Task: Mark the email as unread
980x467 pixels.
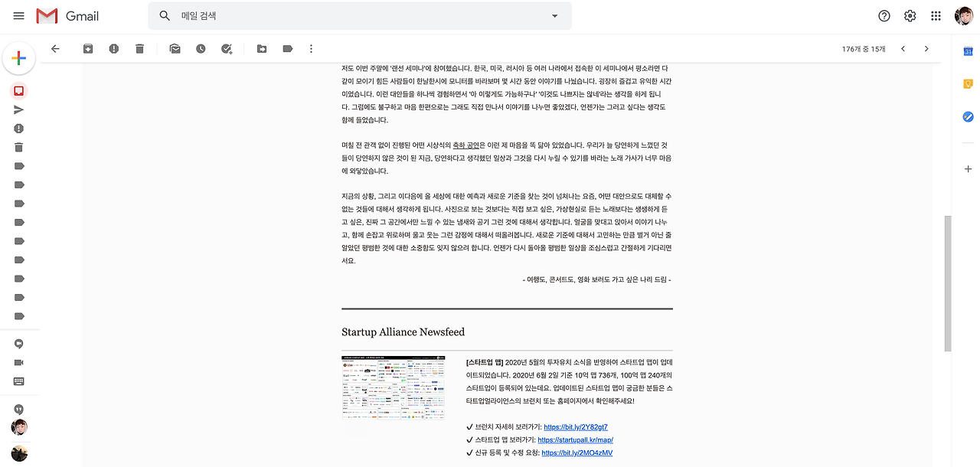Action: point(175,47)
